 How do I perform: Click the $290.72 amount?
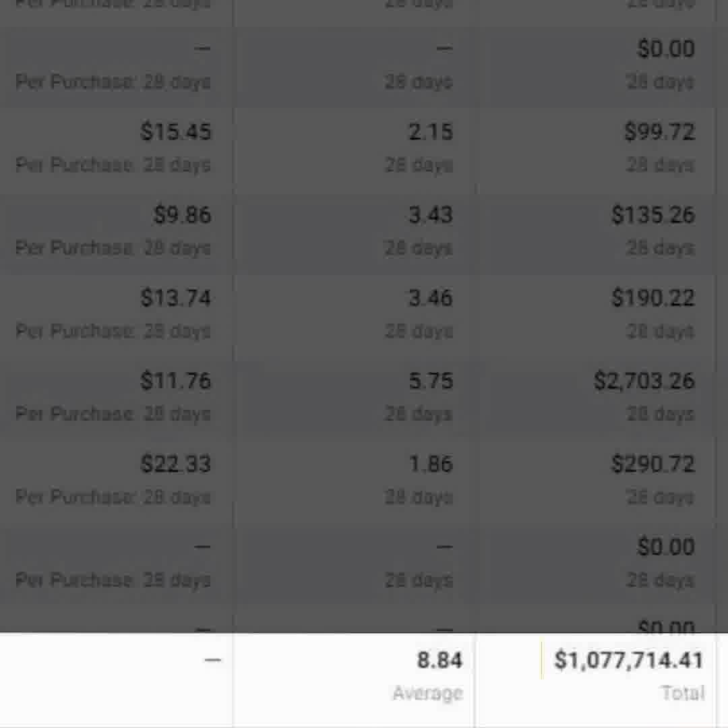[653, 463]
